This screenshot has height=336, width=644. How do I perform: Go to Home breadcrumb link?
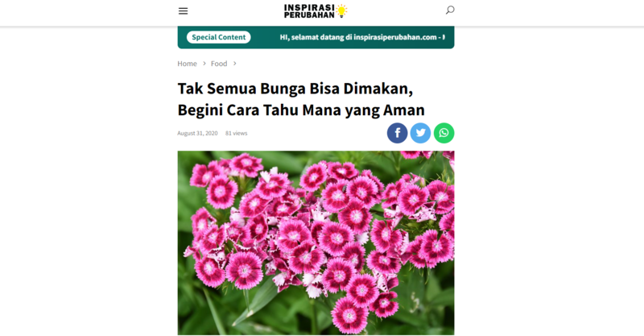[187, 64]
